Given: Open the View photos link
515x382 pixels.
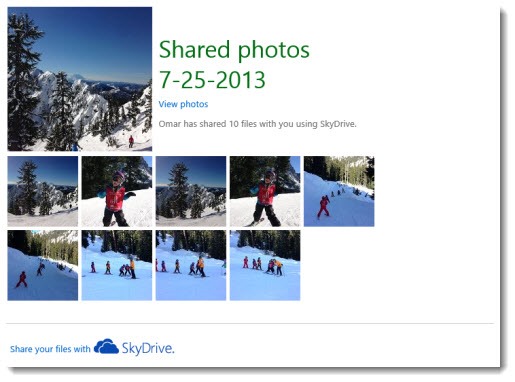Looking at the screenshot, I should click(183, 104).
